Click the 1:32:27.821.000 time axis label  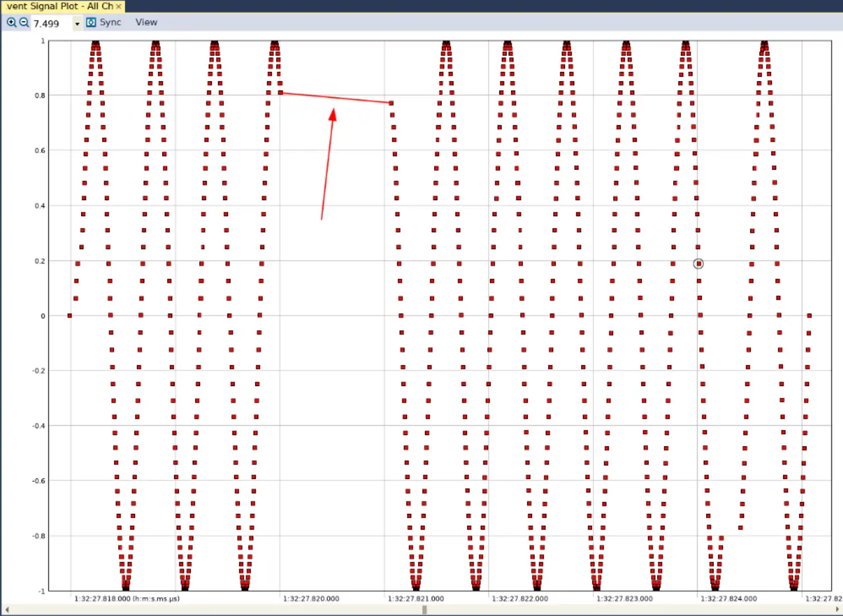click(x=416, y=599)
